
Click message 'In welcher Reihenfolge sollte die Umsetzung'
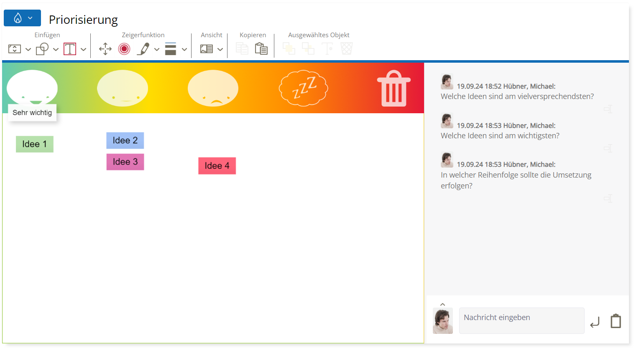[516, 175]
